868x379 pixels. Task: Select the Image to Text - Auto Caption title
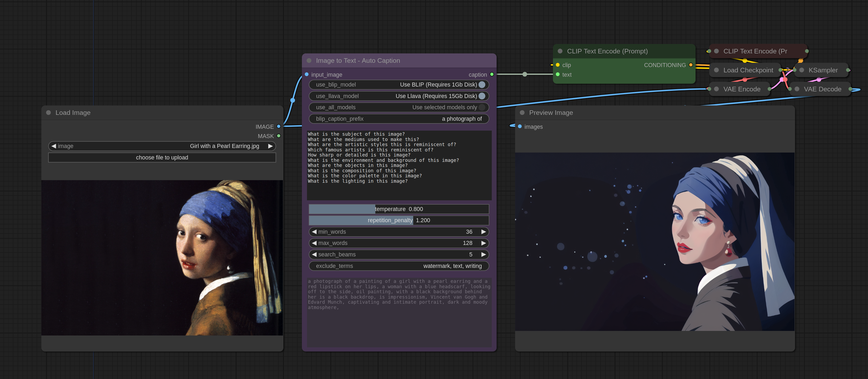(358, 61)
